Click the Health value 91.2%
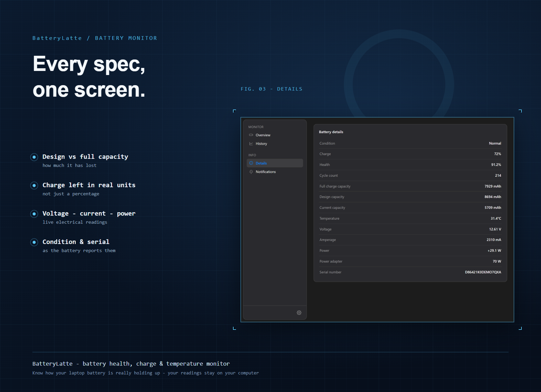The image size is (541, 392). point(496,165)
